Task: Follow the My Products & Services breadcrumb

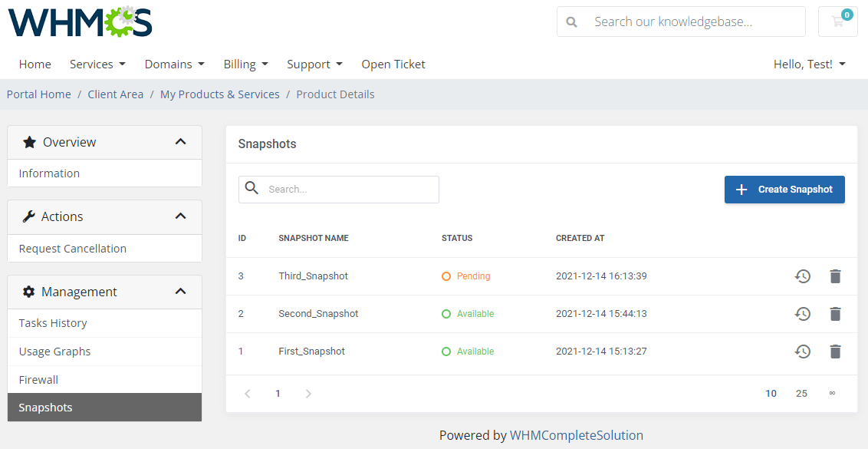Action: tap(220, 94)
